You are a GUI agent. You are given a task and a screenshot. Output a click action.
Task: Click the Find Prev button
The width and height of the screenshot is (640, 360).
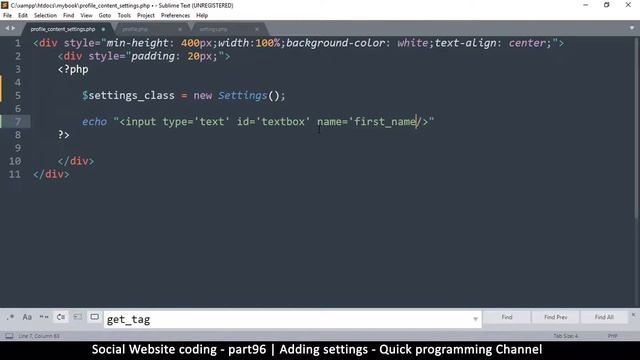click(x=556, y=317)
